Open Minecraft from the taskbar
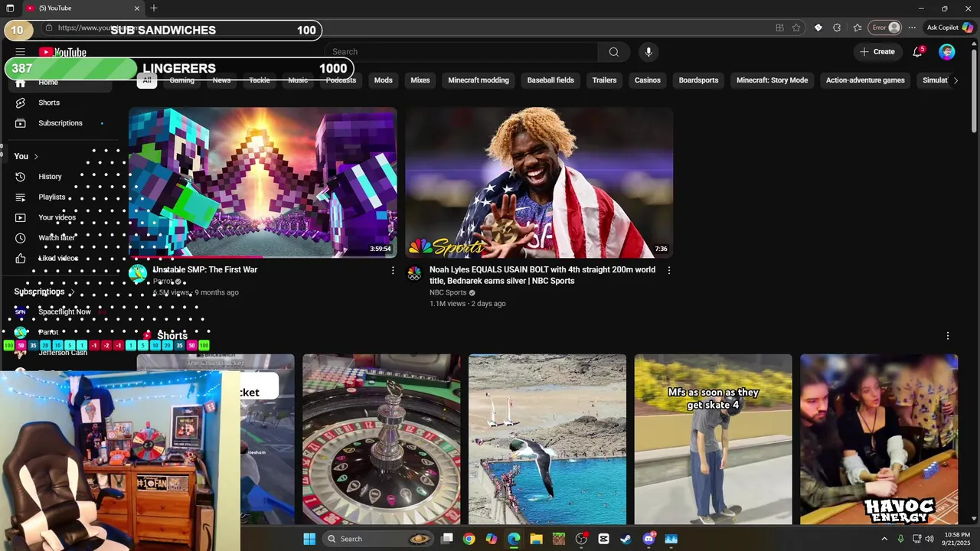980x551 pixels. 558,539
